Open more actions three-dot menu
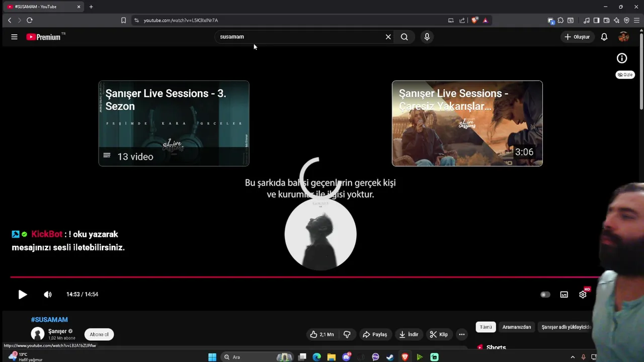The height and width of the screenshot is (362, 644). coord(462,334)
